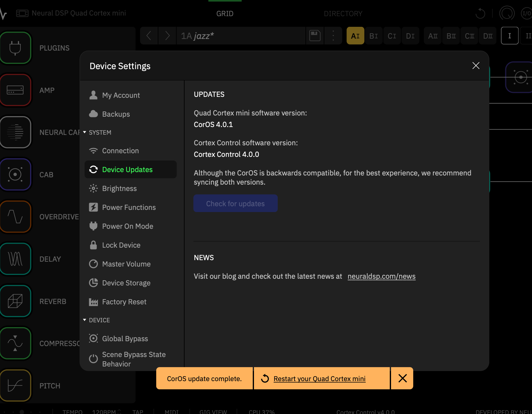Select Device Updates in the settings sidebar

131,169
